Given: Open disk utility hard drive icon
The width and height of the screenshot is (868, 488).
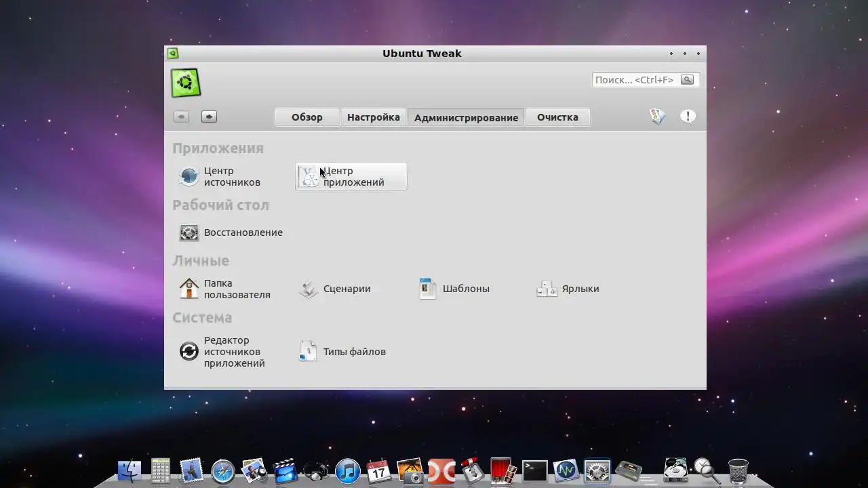Looking at the screenshot, I should [x=675, y=470].
